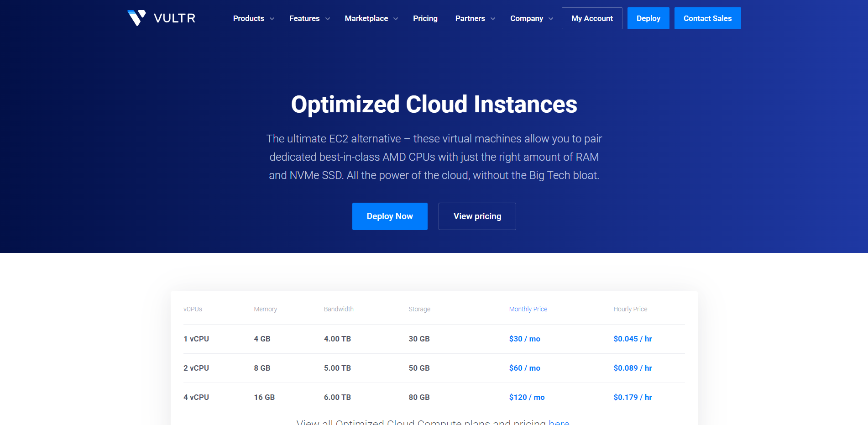Viewport: 868px width, 425px height.
Task: Click the $0.089 / hr price
Action: [x=633, y=368]
